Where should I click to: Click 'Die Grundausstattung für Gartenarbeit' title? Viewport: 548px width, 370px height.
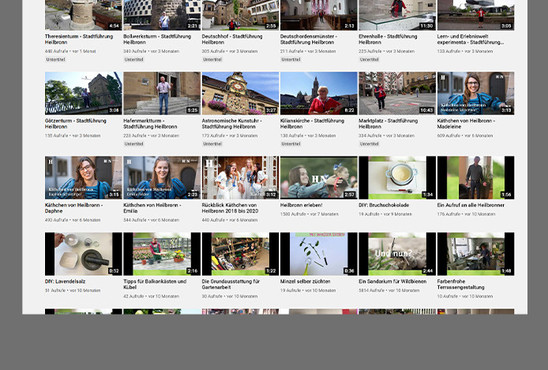231,284
